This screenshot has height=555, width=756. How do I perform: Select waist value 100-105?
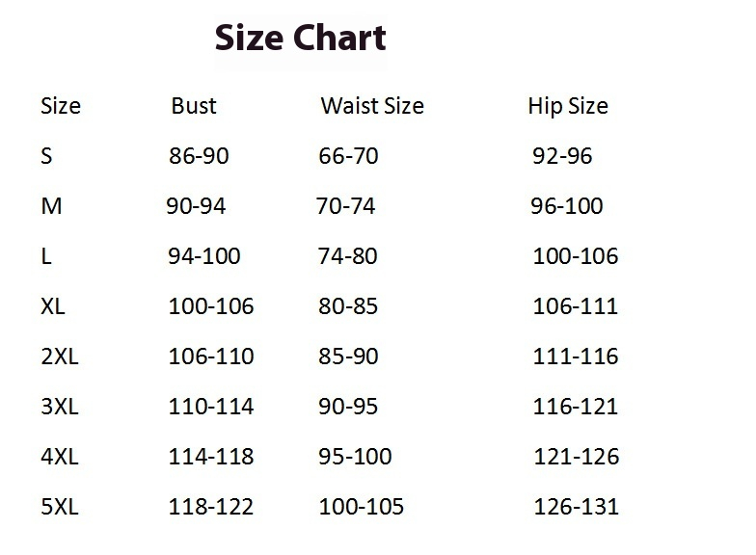(x=361, y=507)
